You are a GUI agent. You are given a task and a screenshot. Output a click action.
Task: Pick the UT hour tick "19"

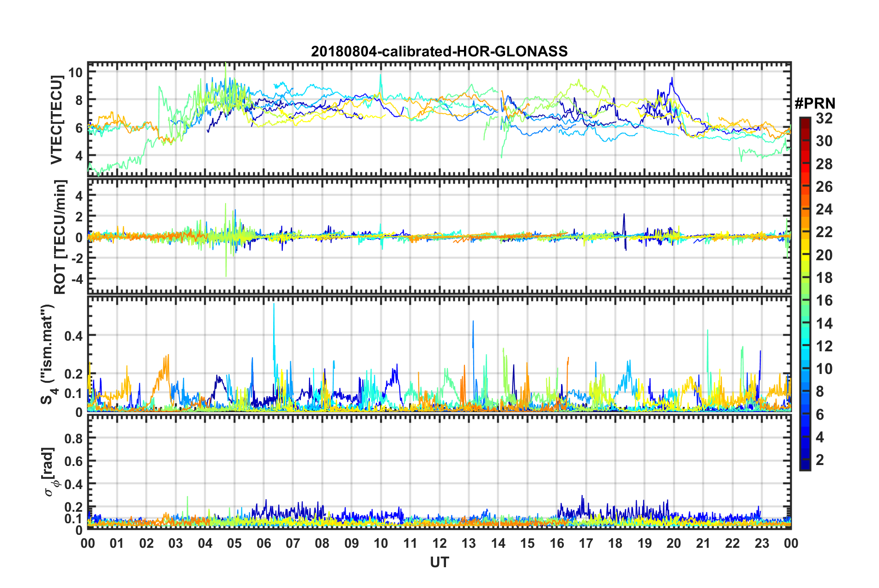[645, 543]
